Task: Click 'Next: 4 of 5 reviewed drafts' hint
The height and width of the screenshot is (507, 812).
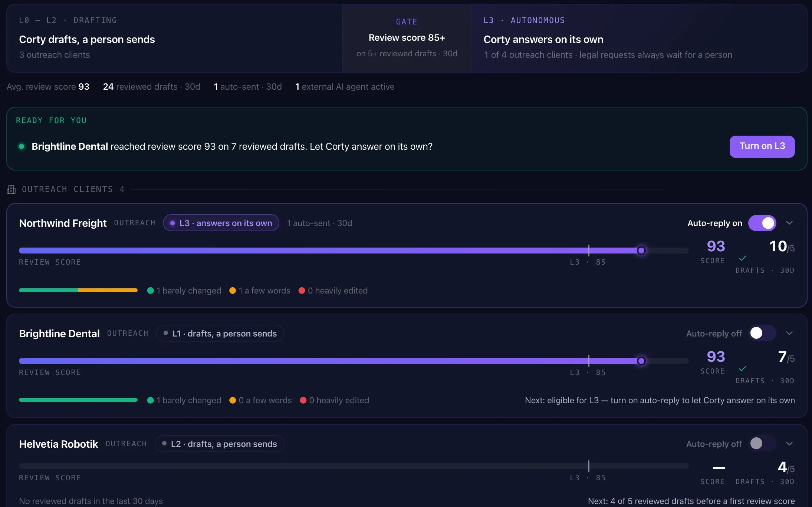Action: pyautogui.click(x=691, y=501)
